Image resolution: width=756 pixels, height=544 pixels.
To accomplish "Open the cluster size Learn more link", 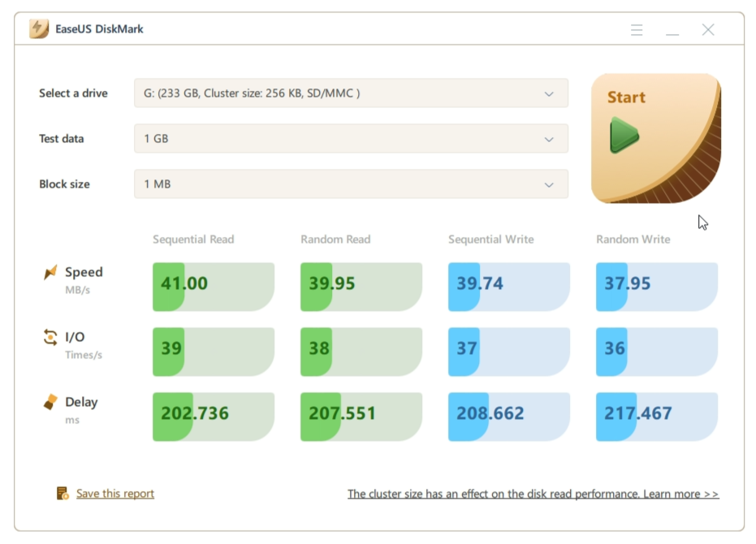I will pos(534,494).
